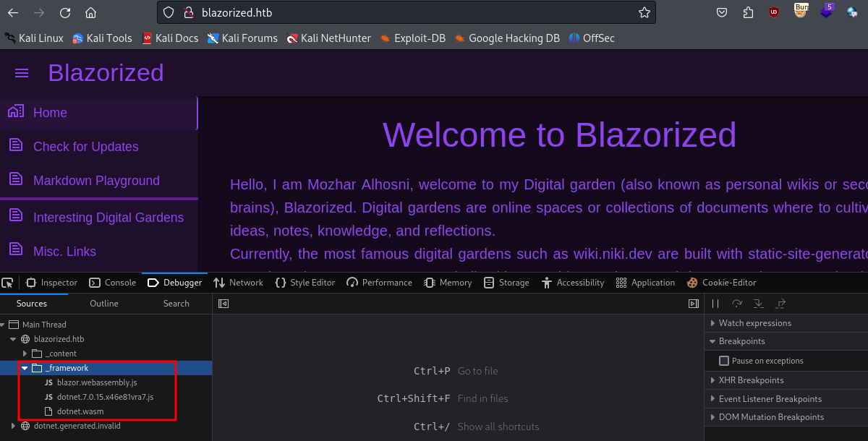The image size is (868, 441).
Task: Pause script execution in the debugger
Action: click(x=715, y=304)
